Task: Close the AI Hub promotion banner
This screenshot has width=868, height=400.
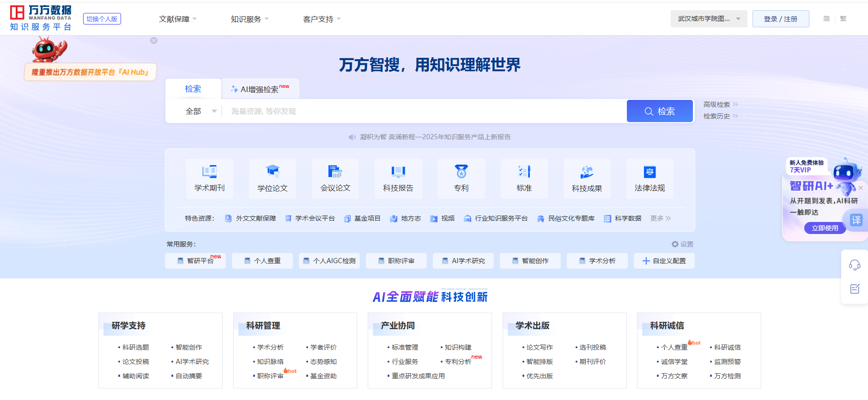Action: (x=154, y=41)
